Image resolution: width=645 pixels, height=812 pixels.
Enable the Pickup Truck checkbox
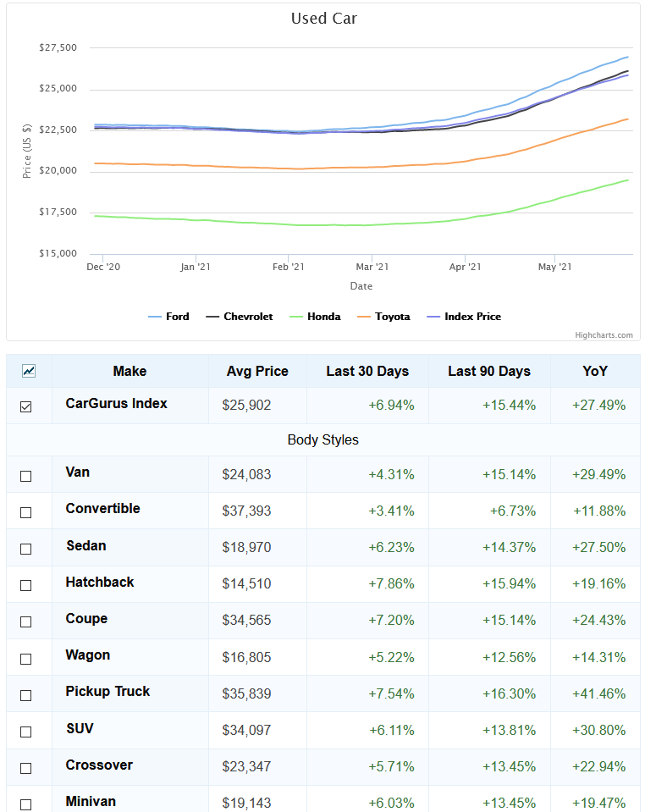26,695
